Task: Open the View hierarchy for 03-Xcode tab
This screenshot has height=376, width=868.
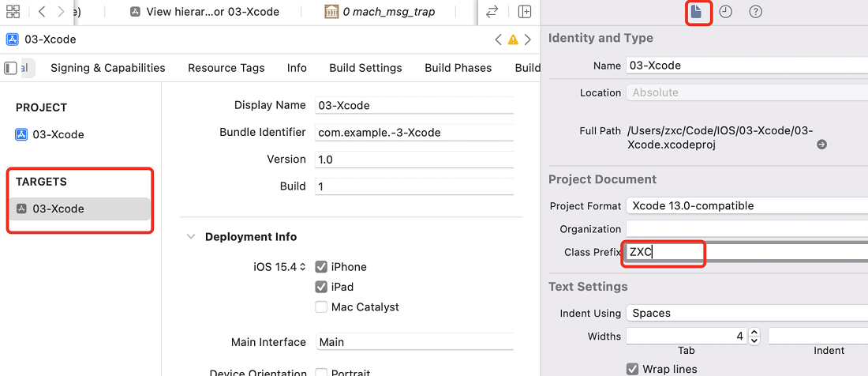Action: point(205,12)
